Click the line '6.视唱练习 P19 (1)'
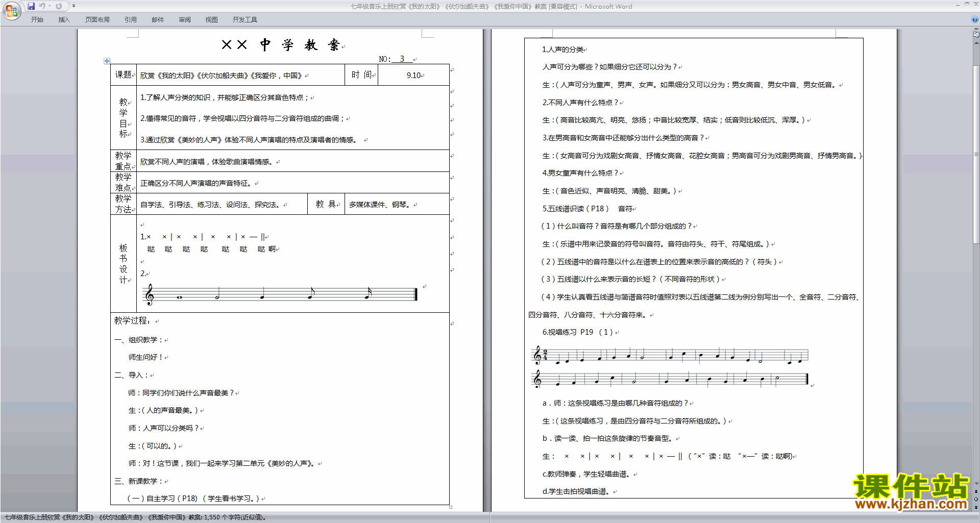Screen dimensions: 980x523 click(x=577, y=332)
